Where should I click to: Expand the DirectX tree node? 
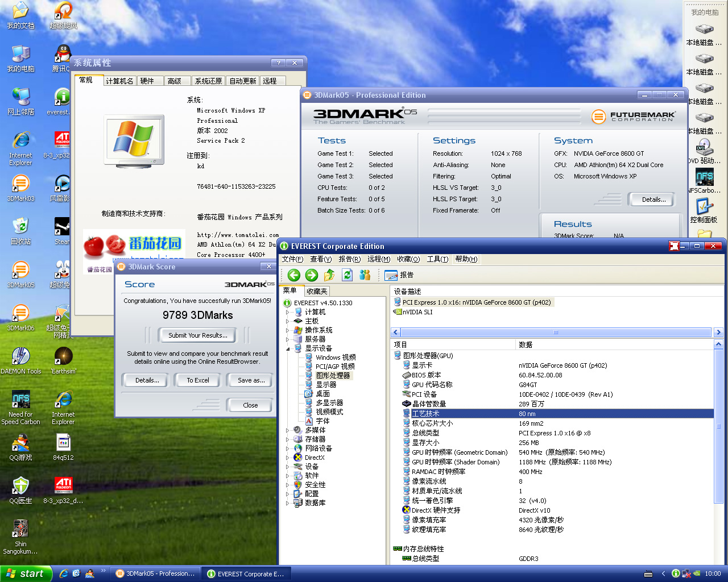click(287, 458)
